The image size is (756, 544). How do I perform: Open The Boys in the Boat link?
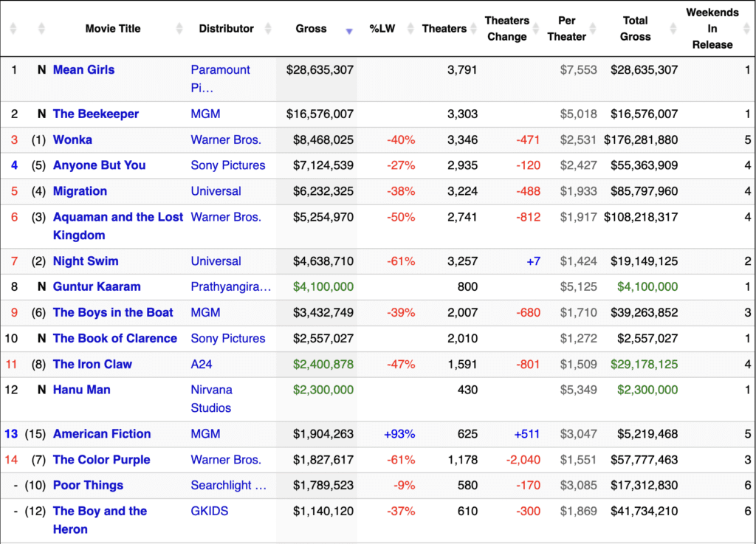coord(113,313)
